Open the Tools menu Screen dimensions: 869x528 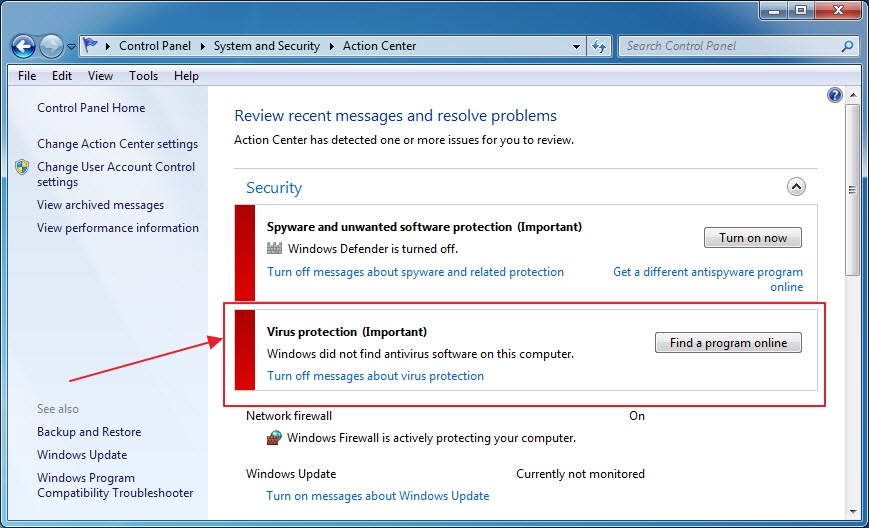[x=143, y=75]
